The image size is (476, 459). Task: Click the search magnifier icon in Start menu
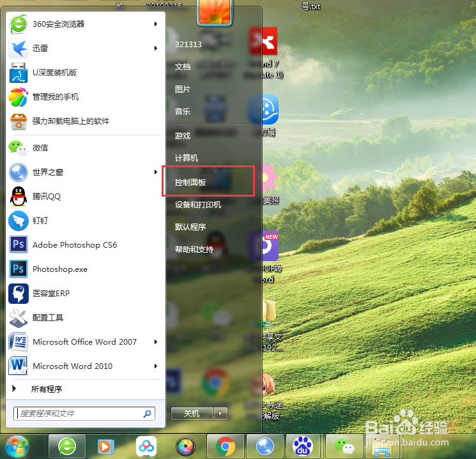[147, 414]
